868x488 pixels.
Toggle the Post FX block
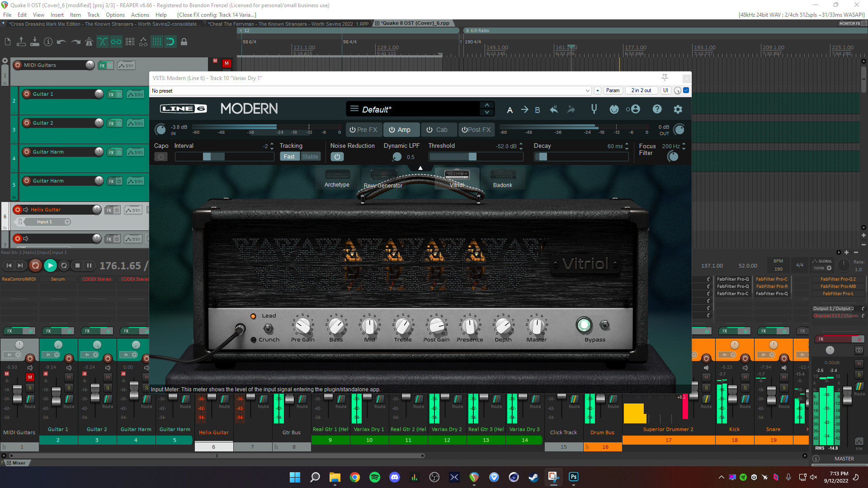476,130
